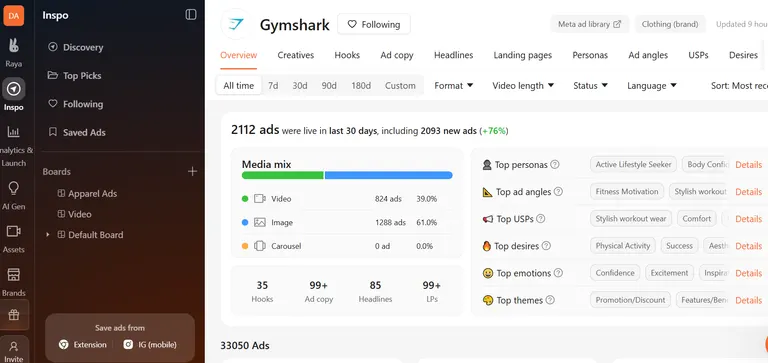Select All time range
768x363 pixels.
239,85
